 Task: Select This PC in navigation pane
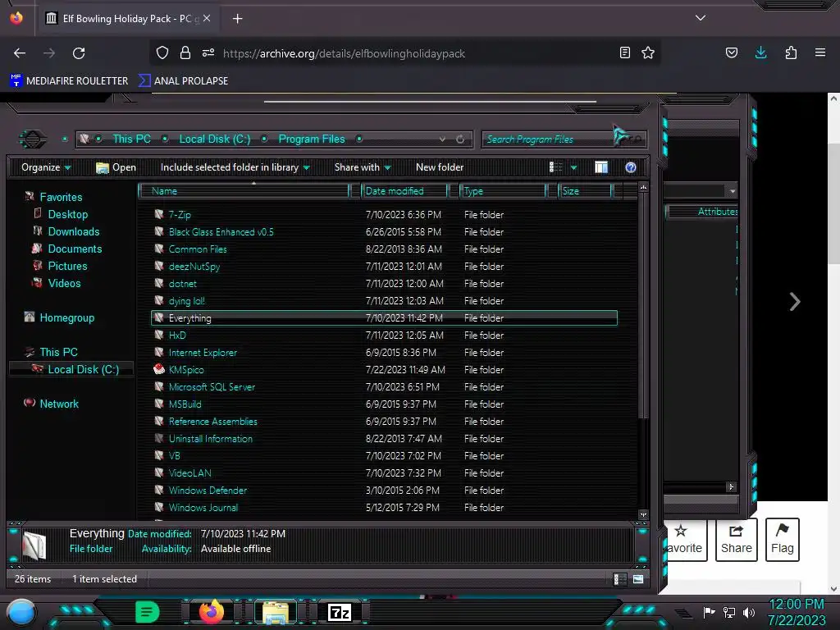pos(58,352)
